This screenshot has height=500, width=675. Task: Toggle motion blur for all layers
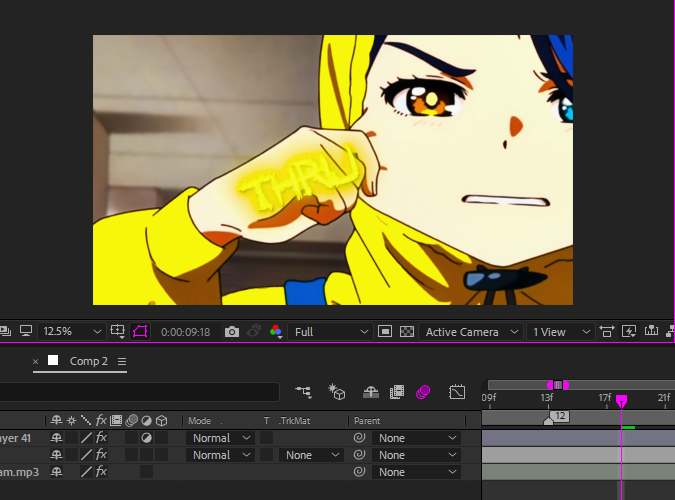(423, 392)
